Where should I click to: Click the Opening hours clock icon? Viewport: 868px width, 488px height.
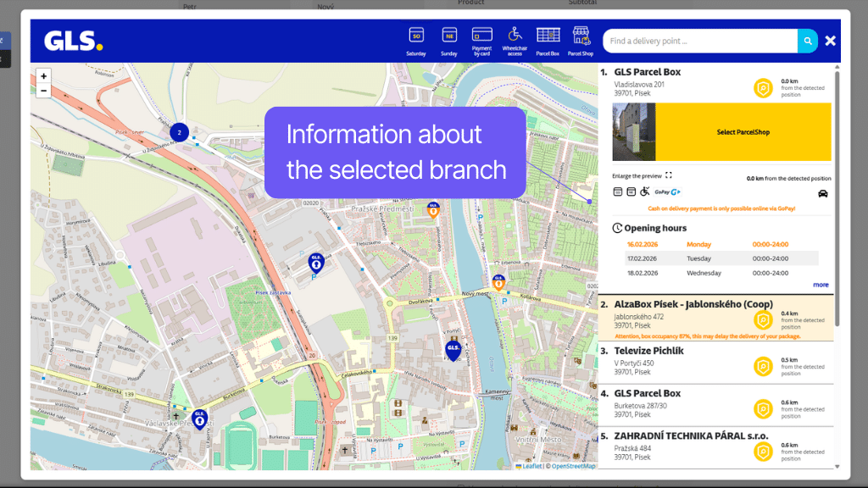point(617,228)
